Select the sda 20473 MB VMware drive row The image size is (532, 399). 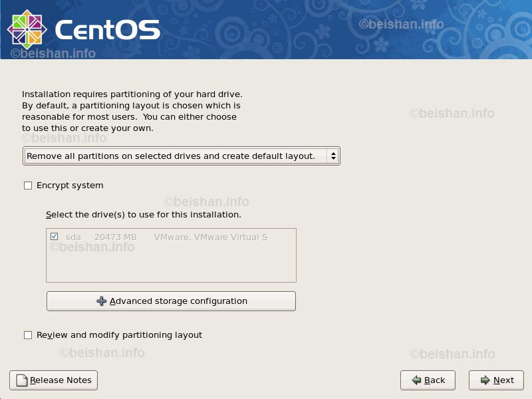click(166, 237)
